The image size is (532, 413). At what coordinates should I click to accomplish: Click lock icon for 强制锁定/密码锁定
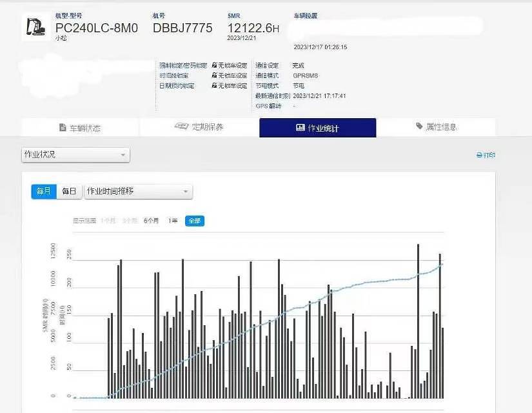[x=214, y=66]
